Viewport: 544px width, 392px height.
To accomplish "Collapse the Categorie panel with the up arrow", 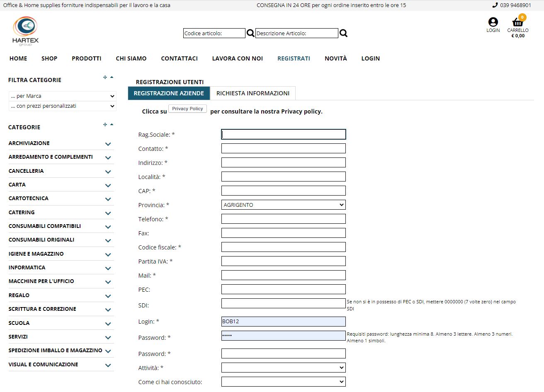I will [112, 124].
